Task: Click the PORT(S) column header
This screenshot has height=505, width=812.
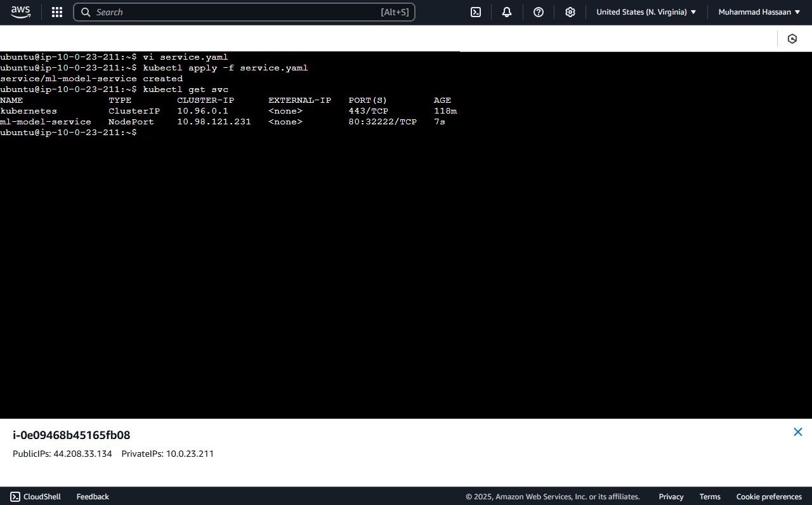Action: [368, 100]
